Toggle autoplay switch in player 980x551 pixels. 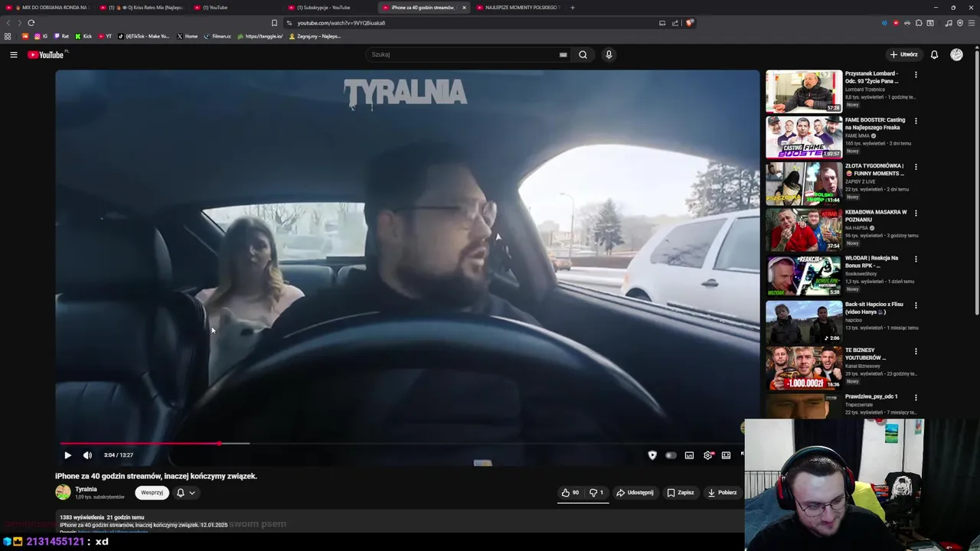click(671, 455)
